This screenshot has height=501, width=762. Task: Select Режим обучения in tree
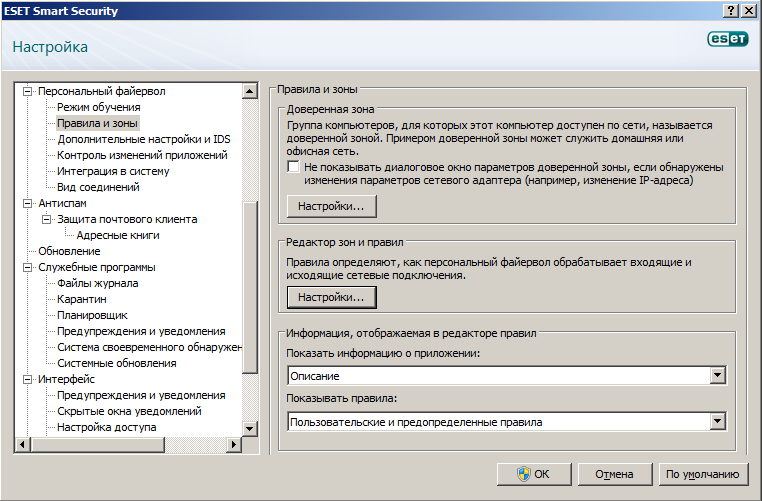pos(99,107)
